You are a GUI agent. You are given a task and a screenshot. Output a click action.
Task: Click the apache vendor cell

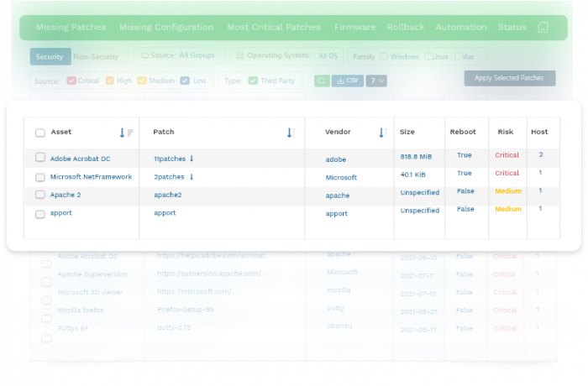338,196
